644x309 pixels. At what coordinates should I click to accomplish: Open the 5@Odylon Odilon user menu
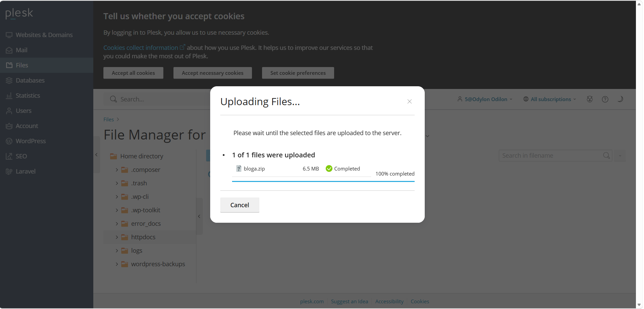pos(485,99)
